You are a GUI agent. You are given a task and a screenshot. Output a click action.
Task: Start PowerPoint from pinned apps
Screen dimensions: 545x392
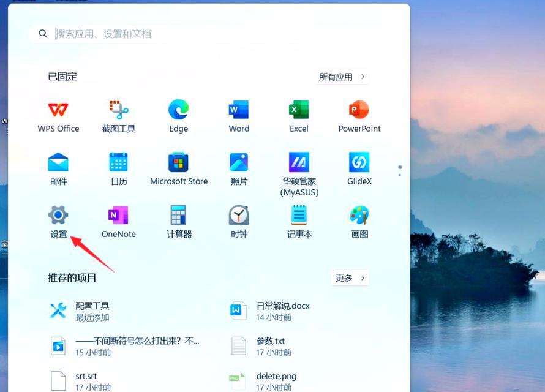[x=359, y=117]
